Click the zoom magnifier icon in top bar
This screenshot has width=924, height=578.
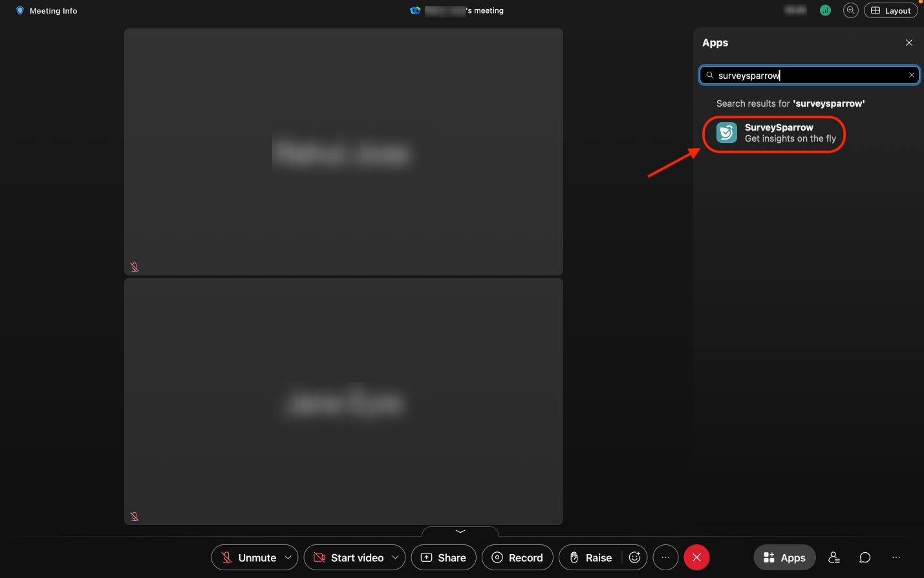[851, 10]
